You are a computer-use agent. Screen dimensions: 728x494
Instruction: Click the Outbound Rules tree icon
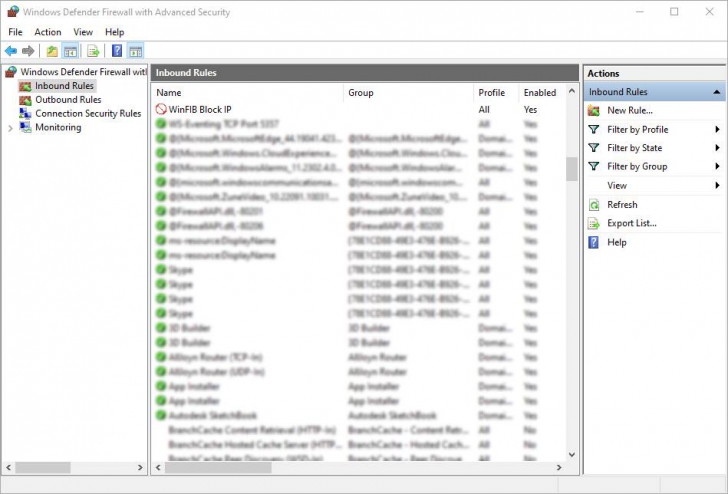(x=25, y=100)
